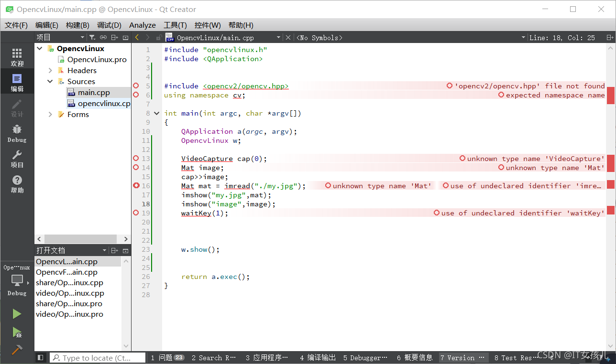Open the 控件(W) menu
616x364 pixels.
(x=208, y=25)
